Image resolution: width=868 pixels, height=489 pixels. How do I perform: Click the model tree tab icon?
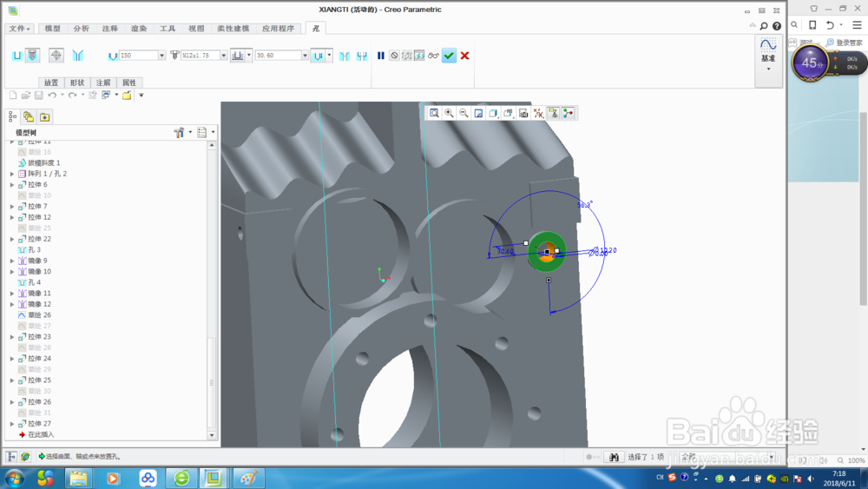tap(12, 117)
